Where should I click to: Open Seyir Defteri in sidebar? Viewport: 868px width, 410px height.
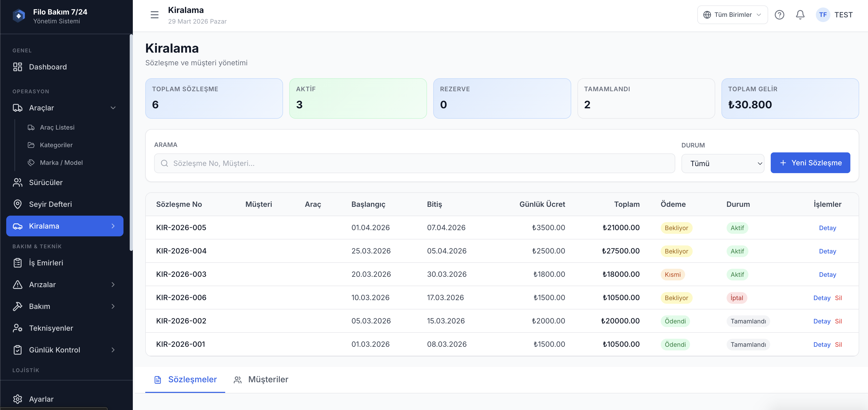pos(51,204)
